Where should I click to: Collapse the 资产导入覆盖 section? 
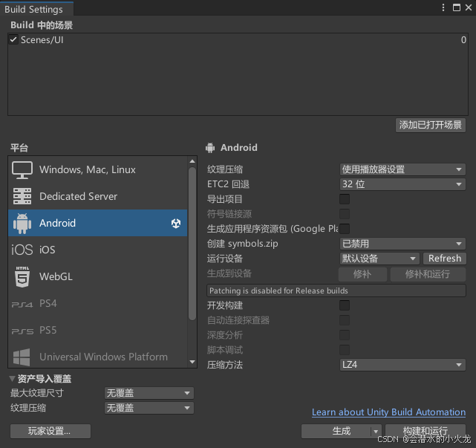(12, 379)
